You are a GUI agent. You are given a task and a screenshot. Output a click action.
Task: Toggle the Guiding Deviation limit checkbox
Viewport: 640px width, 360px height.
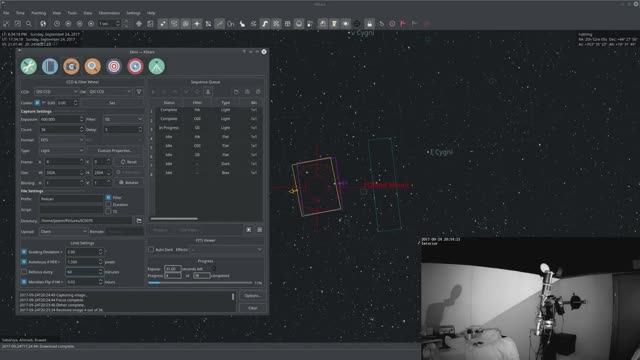click(x=24, y=252)
